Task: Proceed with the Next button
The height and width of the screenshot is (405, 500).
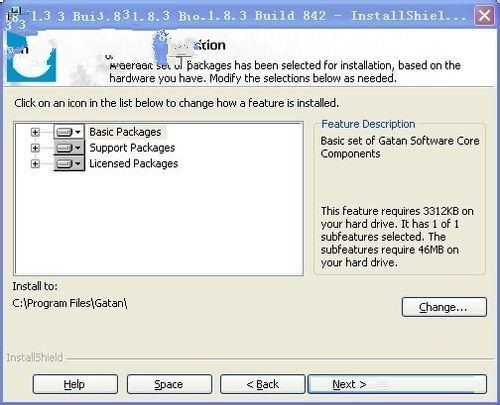Action: pyautogui.click(x=397, y=384)
